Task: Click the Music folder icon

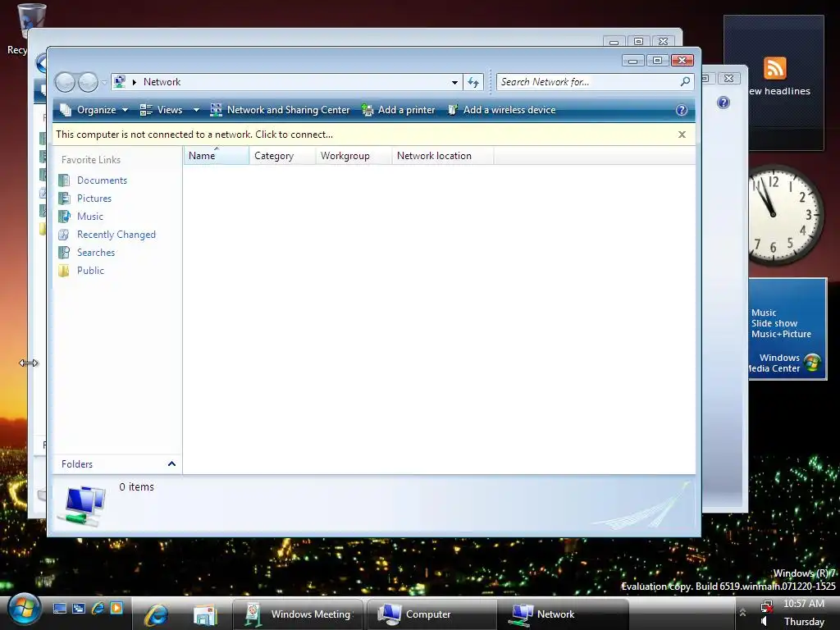Action: (x=64, y=217)
